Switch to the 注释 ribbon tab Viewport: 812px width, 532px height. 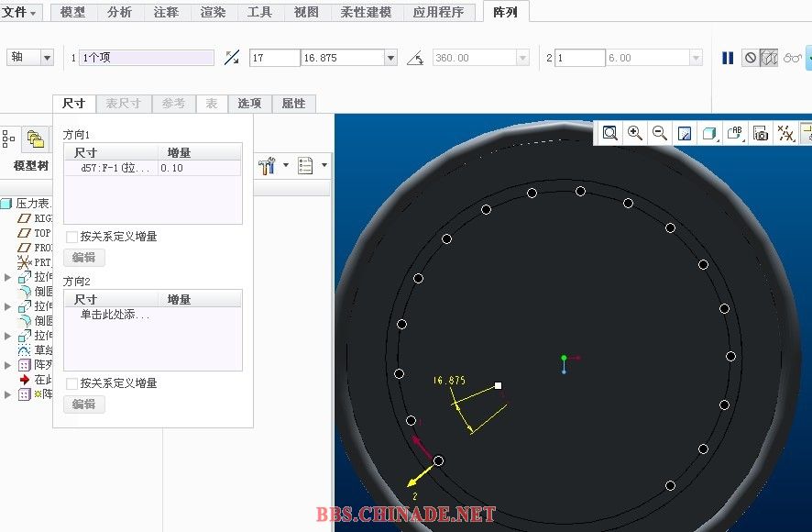pos(166,12)
